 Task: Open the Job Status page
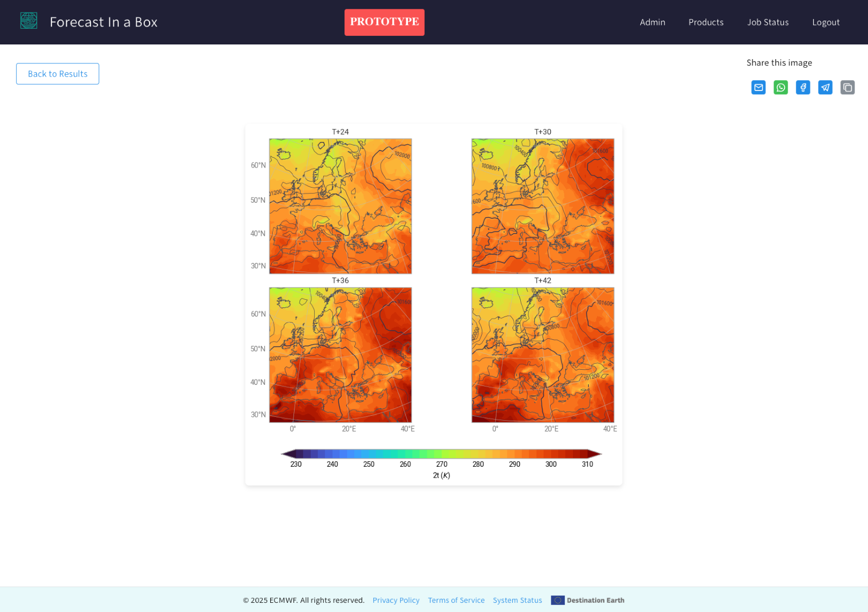[x=768, y=22]
